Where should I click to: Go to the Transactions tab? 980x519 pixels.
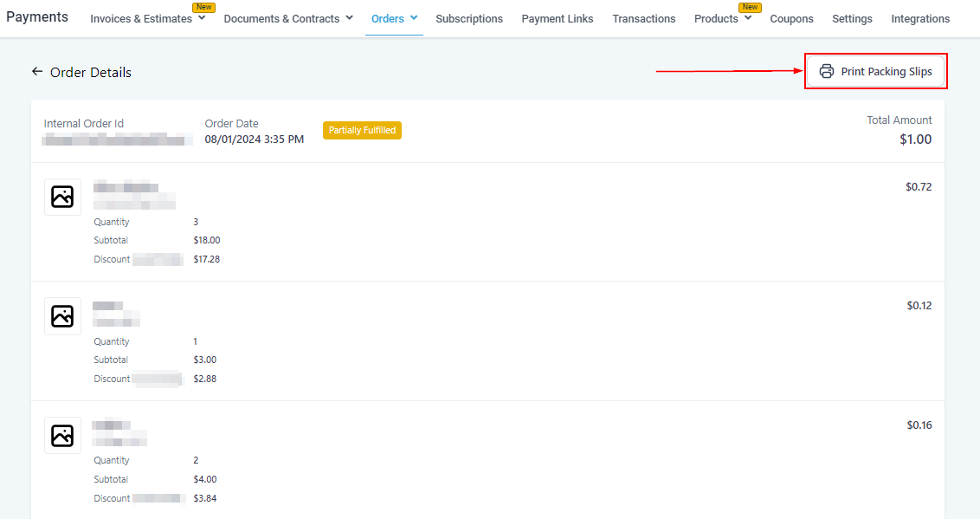pyautogui.click(x=644, y=18)
